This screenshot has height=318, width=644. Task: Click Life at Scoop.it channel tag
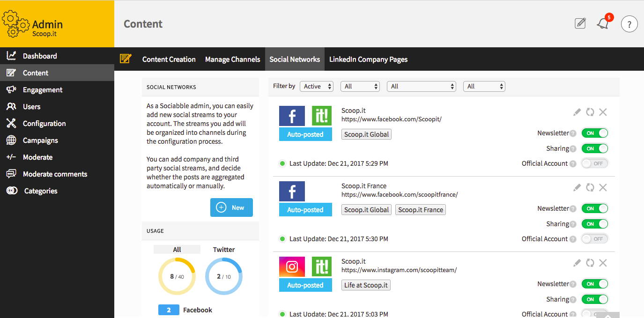366,285
